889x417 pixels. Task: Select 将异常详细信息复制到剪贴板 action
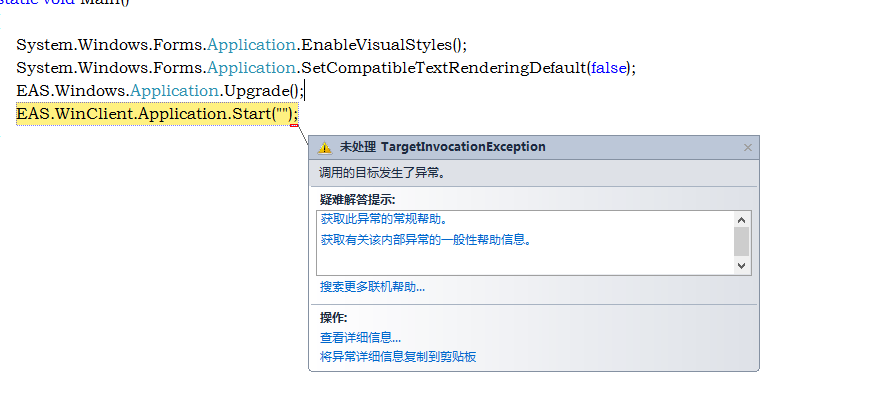(x=398, y=356)
